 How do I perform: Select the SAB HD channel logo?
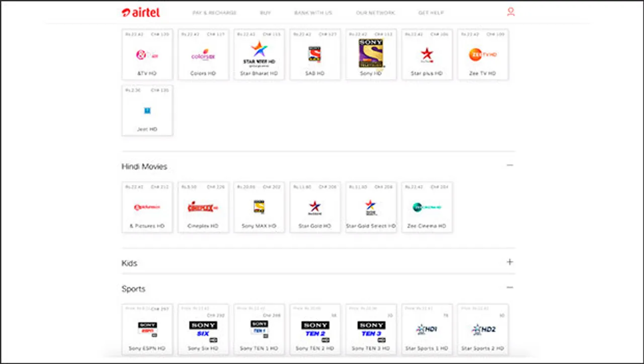[x=315, y=54]
